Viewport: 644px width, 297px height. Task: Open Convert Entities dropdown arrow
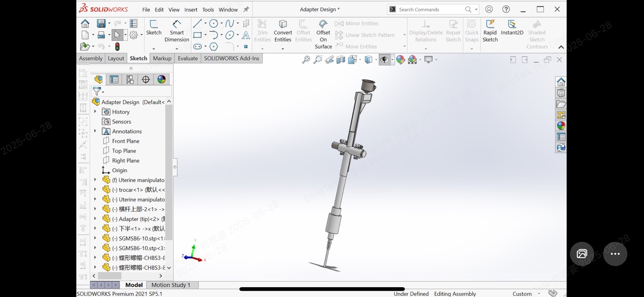[283, 48]
